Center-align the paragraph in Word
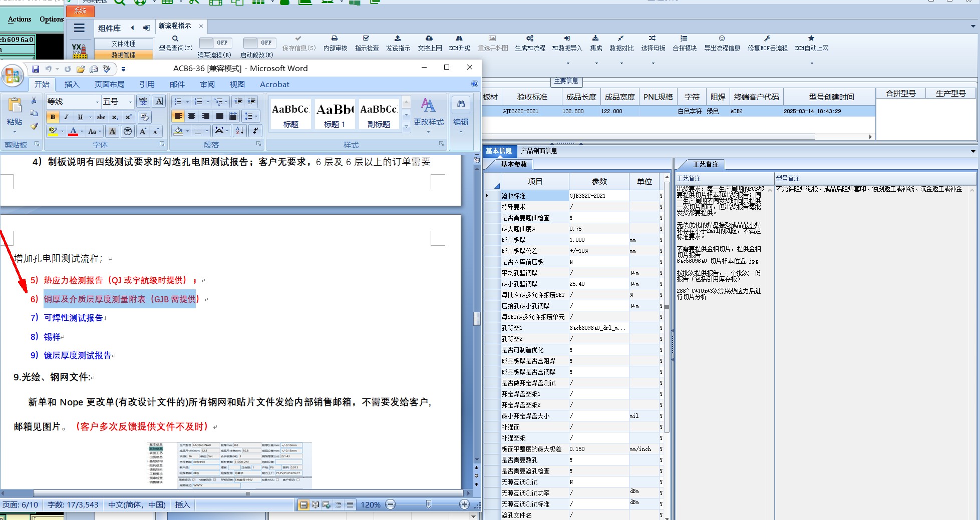 pos(192,116)
